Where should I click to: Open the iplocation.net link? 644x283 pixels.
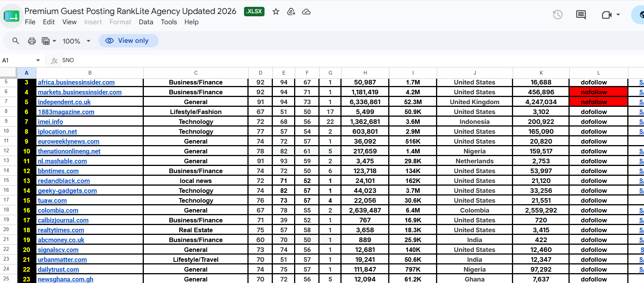57,131
